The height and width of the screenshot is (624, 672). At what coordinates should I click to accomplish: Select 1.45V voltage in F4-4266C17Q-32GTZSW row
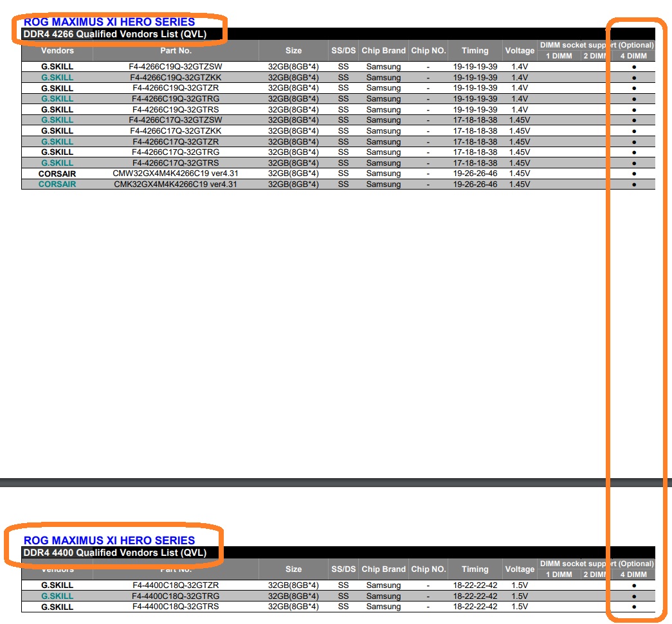click(x=520, y=120)
